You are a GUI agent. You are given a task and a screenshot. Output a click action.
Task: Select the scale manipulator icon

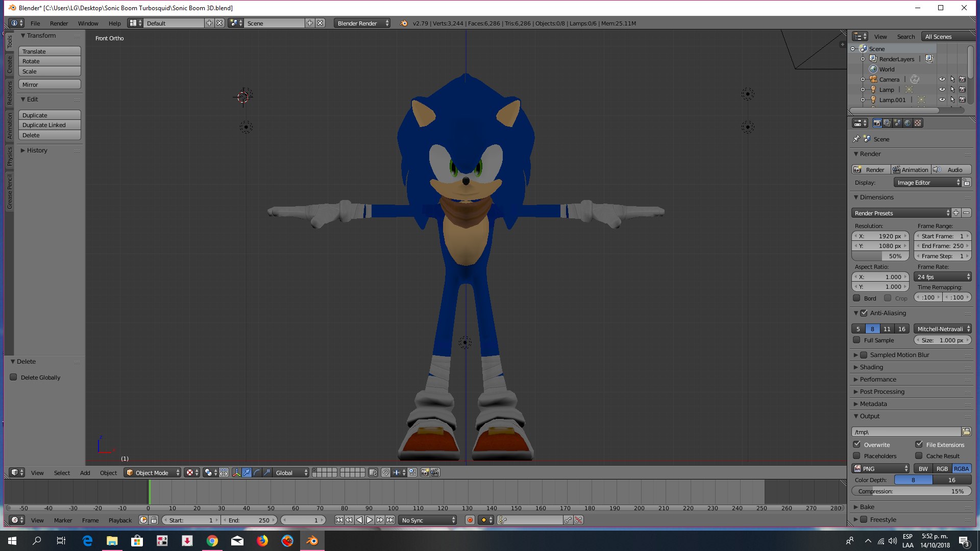267,472
